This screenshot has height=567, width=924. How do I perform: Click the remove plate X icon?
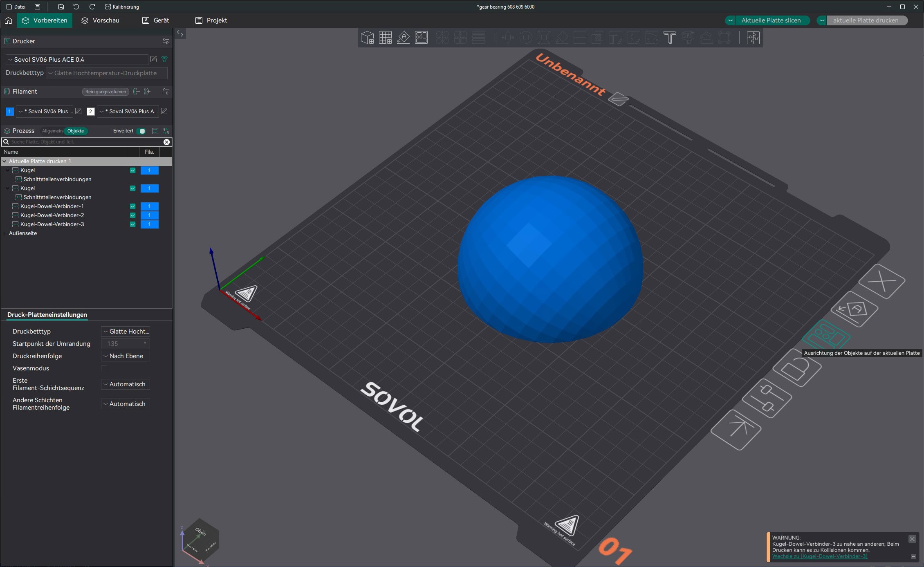click(881, 281)
